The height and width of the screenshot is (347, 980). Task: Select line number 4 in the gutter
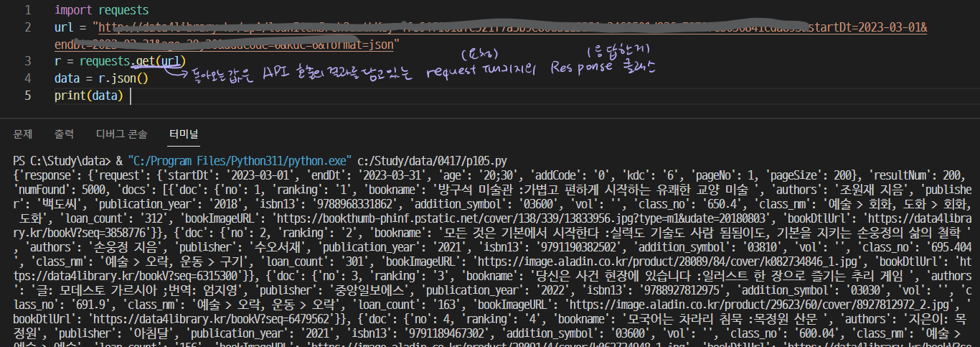click(x=27, y=78)
